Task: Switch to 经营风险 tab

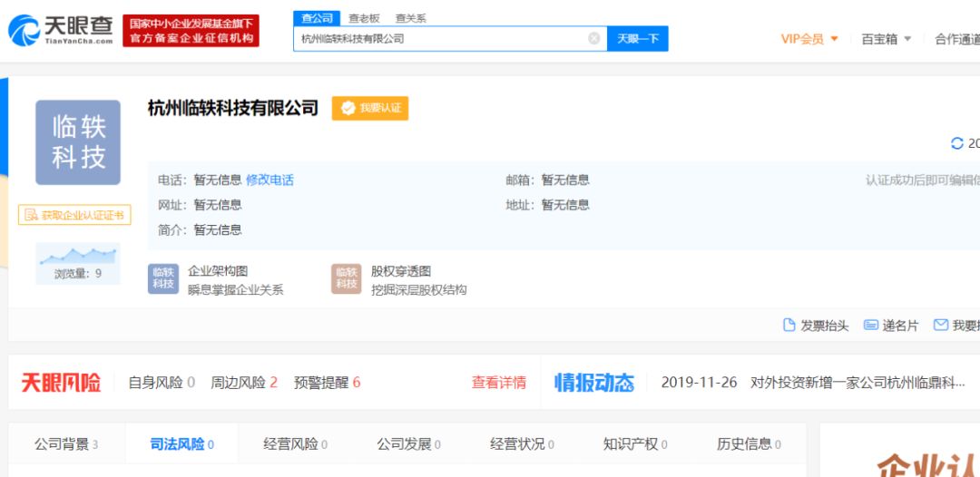Action: [x=296, y=444]
